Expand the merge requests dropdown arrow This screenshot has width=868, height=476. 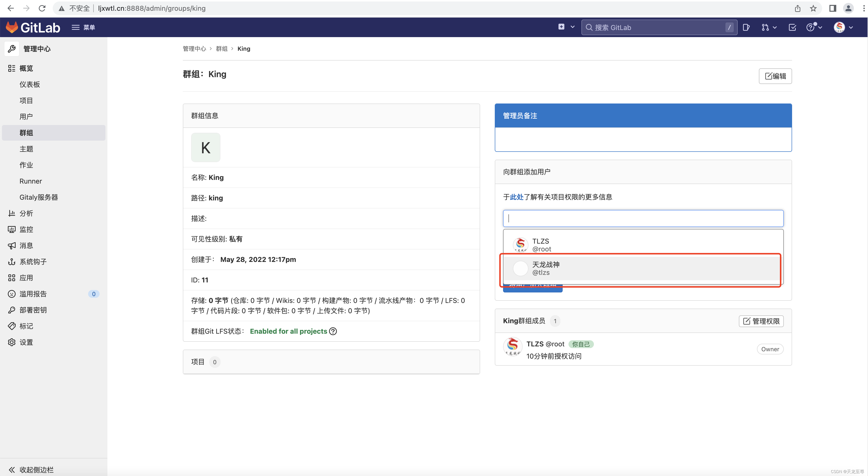click(x=775, y=27)
